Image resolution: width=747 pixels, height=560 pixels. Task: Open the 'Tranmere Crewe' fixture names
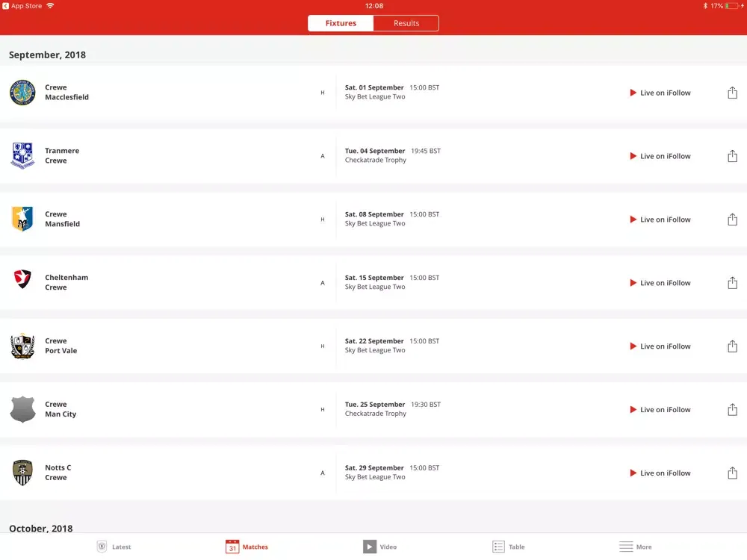tap(62, 156)
